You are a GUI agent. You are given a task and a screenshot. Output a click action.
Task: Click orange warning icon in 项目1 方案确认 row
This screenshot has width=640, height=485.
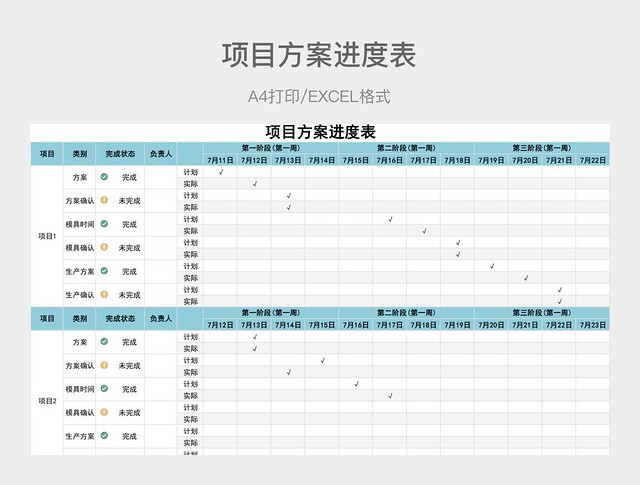(x=104, y=200)
